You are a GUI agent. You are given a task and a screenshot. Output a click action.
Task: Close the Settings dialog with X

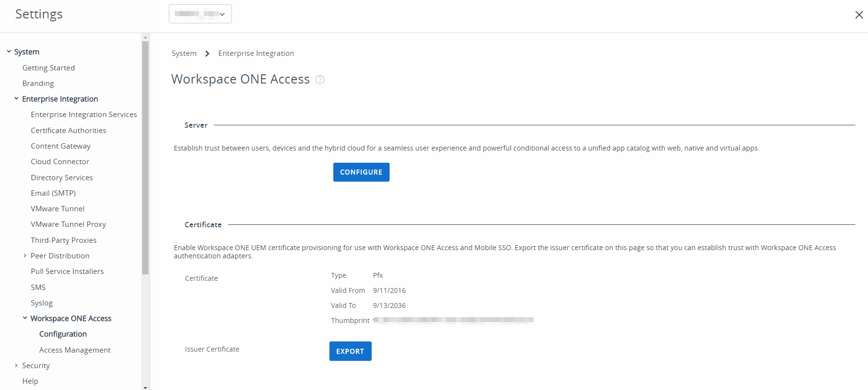(859, 15)
